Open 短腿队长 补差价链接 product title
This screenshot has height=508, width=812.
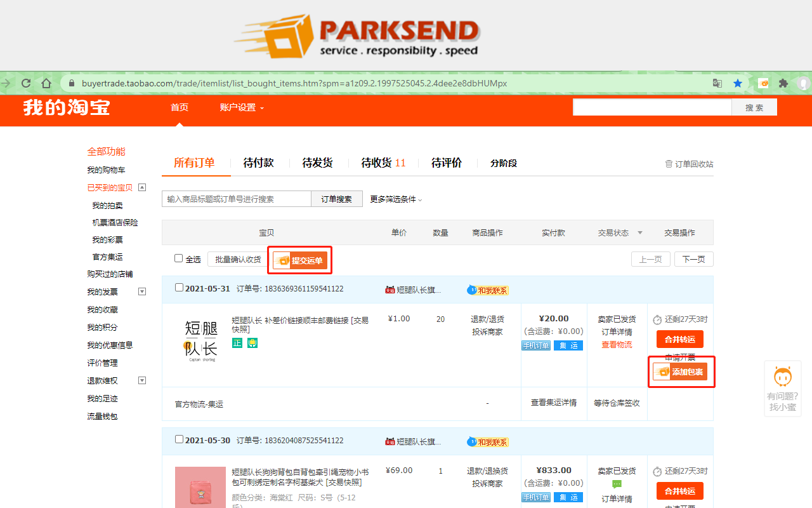coord(300,324)
